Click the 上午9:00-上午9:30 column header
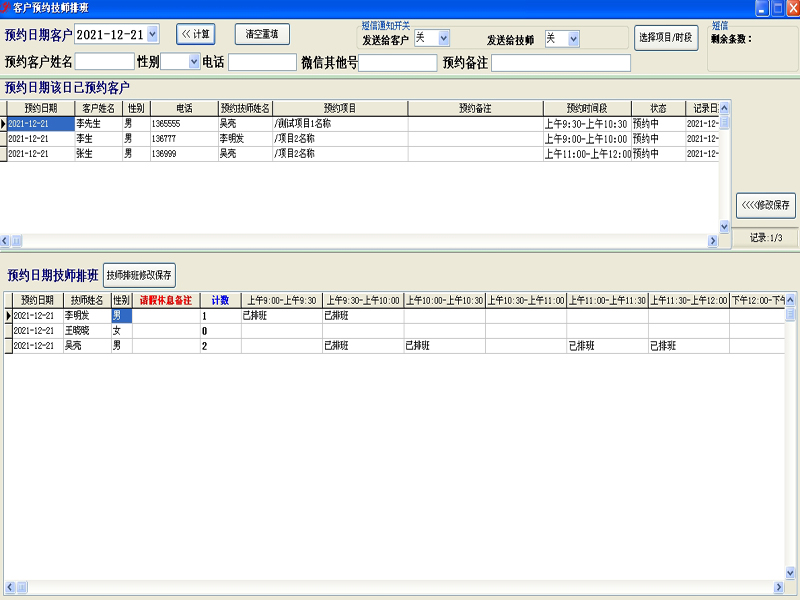 coord(282,300)
